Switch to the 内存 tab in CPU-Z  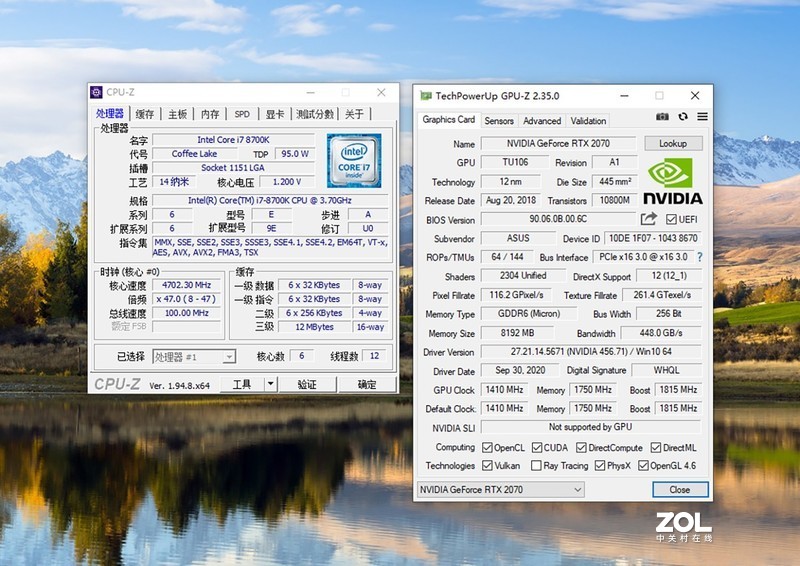pos(210,114)
